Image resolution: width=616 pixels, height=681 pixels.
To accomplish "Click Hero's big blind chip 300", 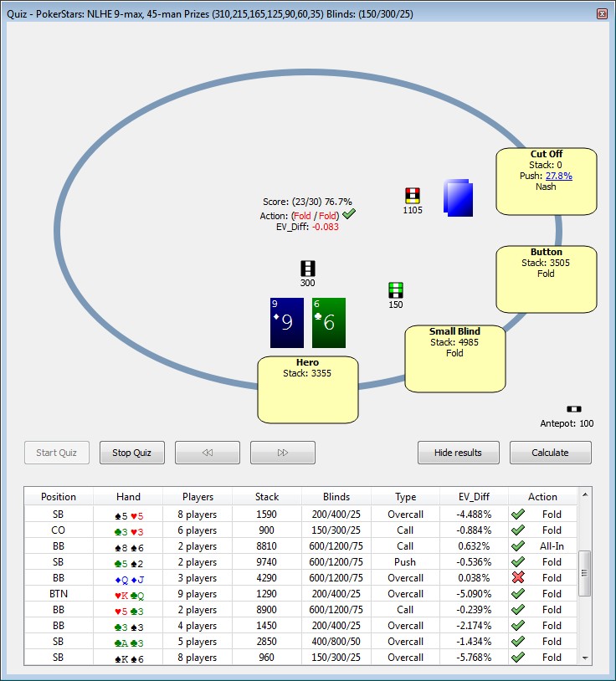I will (307, 269).
